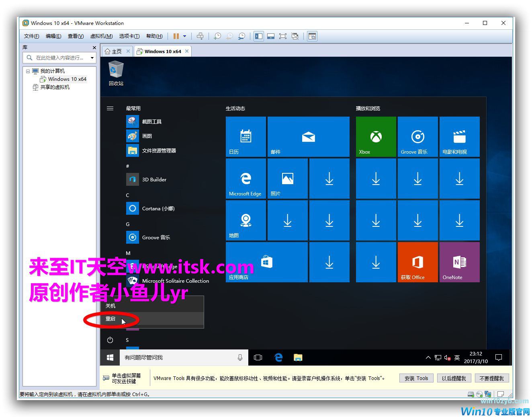Open the power options dropdown arrow beside pause
The height and width of the screenshot is (417, 532).
[185, 36]
